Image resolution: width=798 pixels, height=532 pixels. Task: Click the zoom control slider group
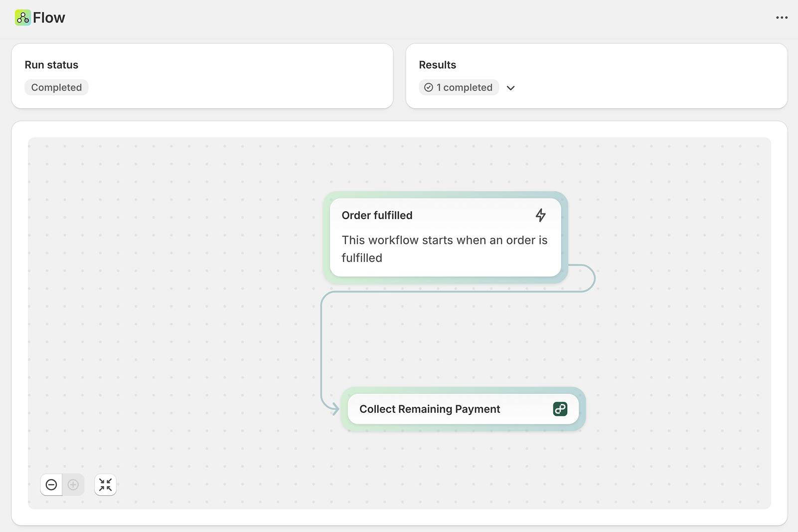62,484
